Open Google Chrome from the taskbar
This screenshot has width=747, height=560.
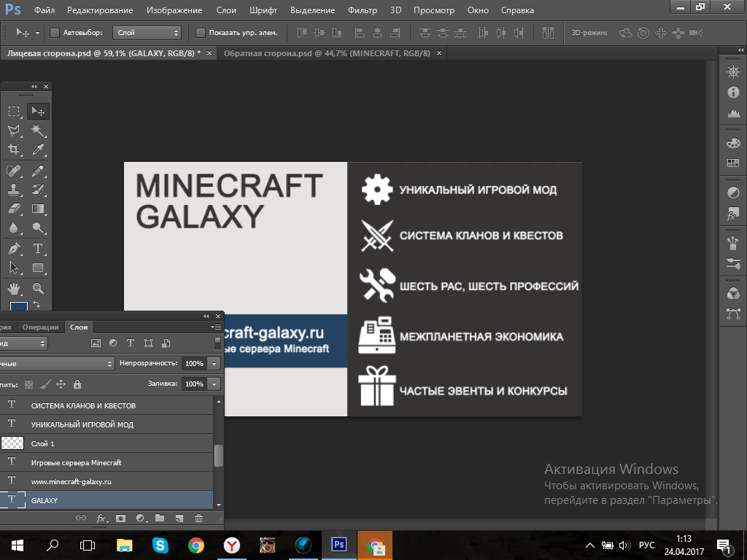[196, 545]
